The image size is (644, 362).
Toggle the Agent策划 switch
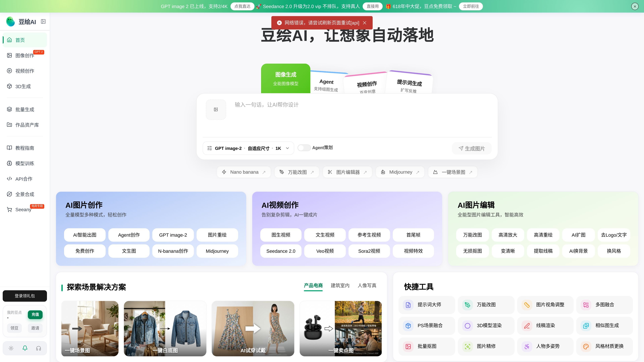(x=304, y=148)
